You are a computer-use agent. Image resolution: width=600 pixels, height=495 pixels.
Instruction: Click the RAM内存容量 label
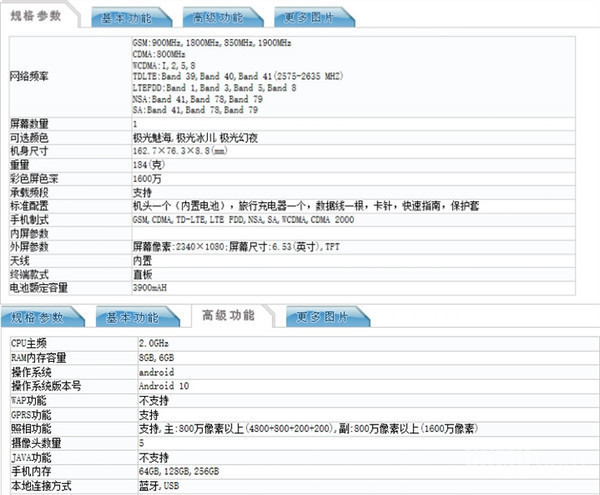click(x=39, y=358)
